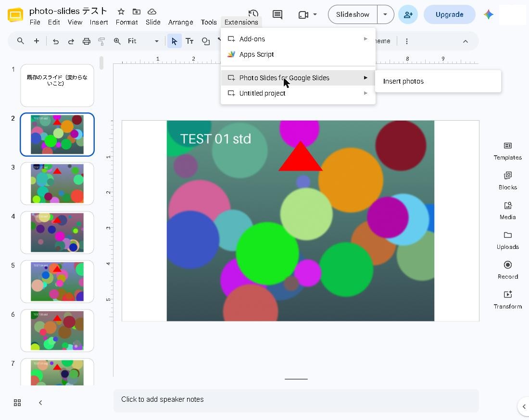Choose Insert photos from the submenu
Image resolution: width=529 pixels, height=420 pixels.
point(438,81)
